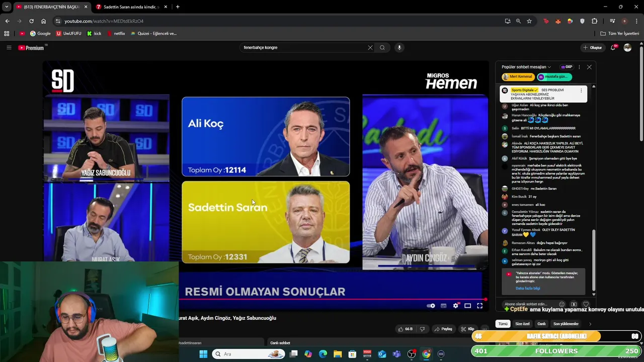Install app icon in address bar

(508, 21)
